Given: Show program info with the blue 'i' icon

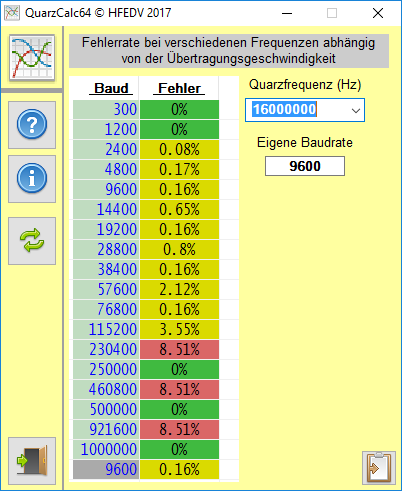Looking at the screenshot, I should tap(32, 179).
